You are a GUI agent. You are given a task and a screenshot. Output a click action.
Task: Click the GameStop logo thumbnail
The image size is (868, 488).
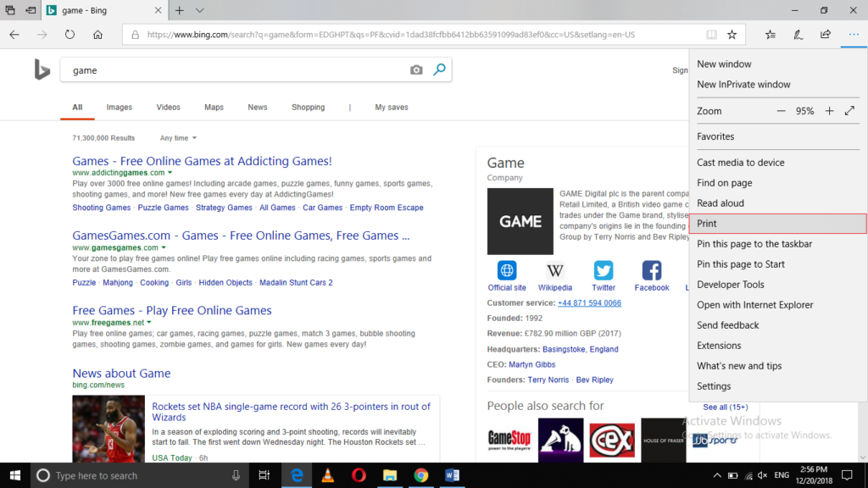509,441
